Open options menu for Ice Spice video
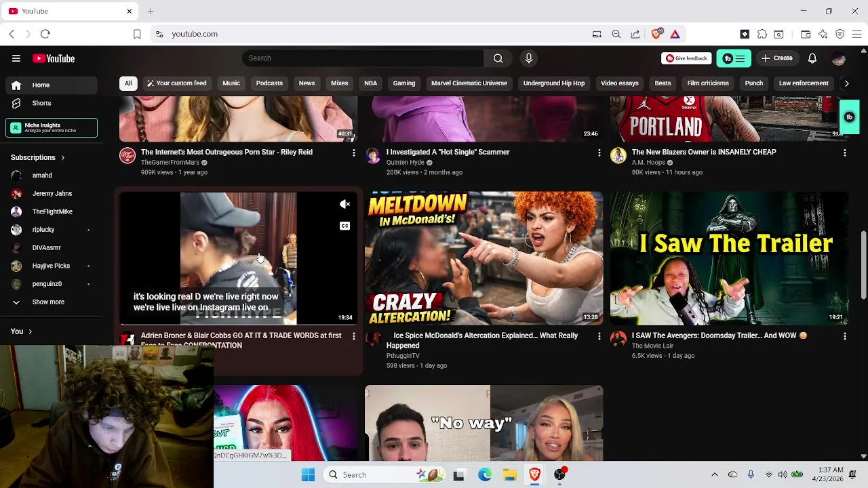868x488 pixels. 599,336
